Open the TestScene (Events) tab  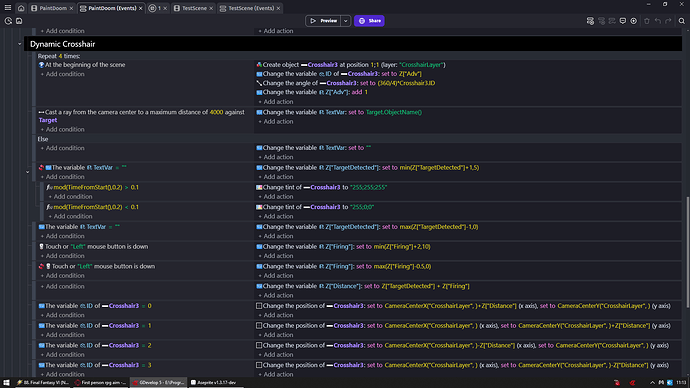251,8
